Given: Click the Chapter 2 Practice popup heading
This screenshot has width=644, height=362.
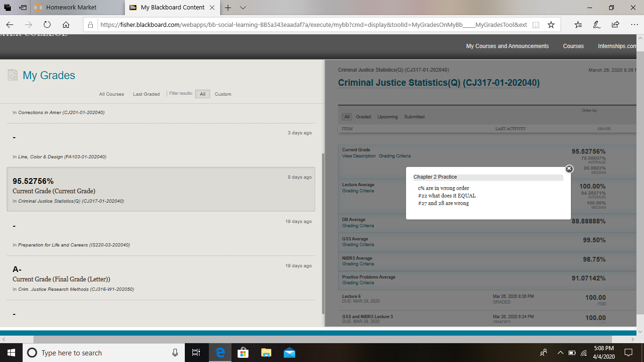Looking at the screenshot, I should [x=435, y=177].
